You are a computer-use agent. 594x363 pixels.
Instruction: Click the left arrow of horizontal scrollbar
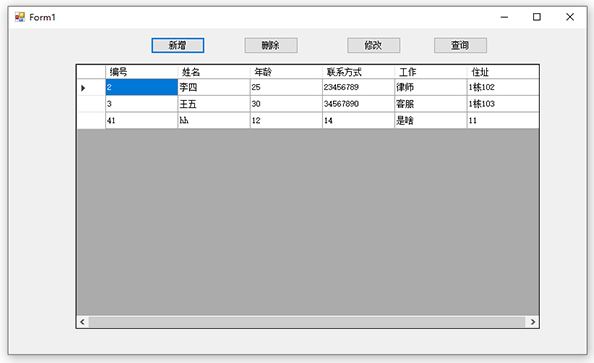82,322
